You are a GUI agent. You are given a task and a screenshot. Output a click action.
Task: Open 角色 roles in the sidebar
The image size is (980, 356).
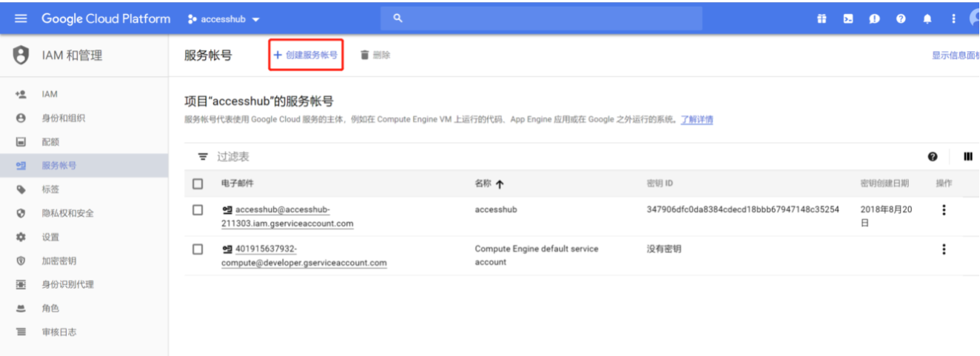84,308
